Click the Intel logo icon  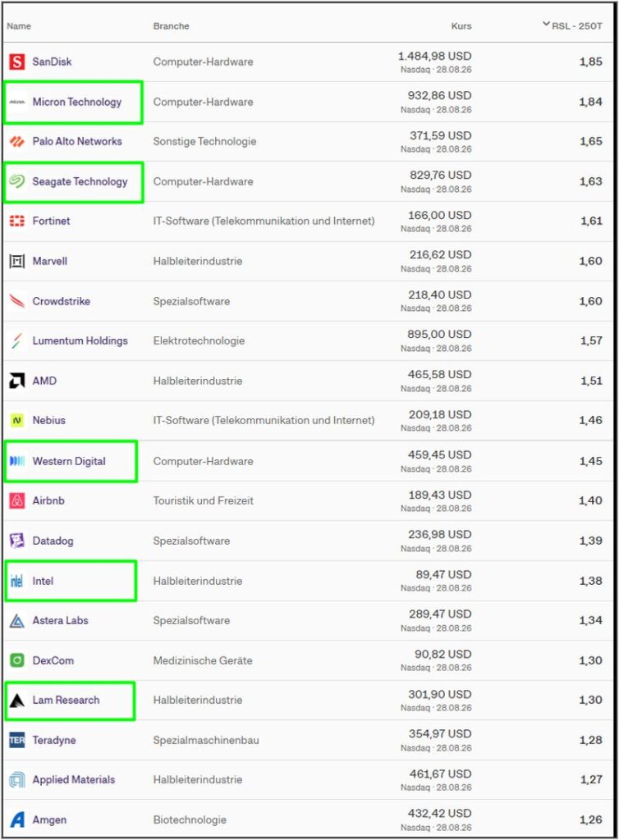(x=17, y=582)
